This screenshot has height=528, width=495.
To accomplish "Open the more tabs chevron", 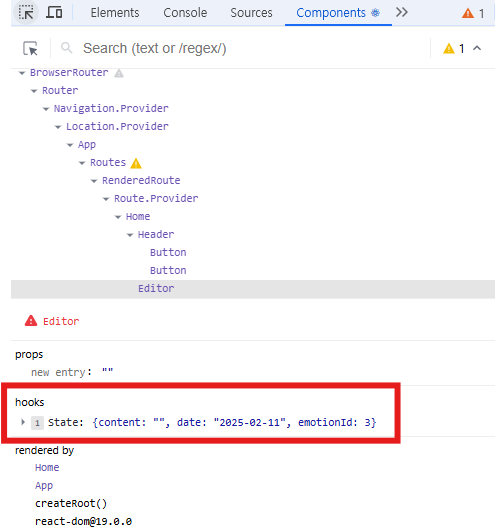I will pyautogui.click(x=402, y=12).
